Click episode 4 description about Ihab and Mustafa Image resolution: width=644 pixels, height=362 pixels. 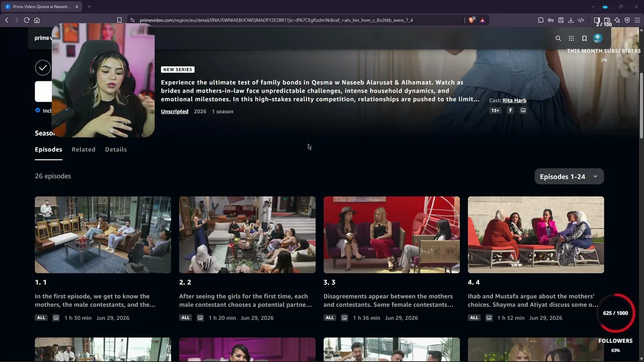pyautogui.click(x=533, y=301)
